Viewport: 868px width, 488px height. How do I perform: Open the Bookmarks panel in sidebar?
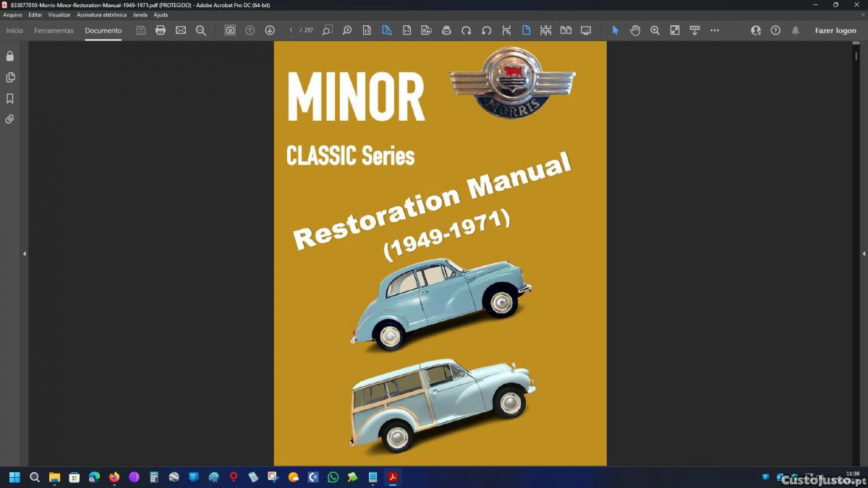pyautogui.click(x=10, y=98)
